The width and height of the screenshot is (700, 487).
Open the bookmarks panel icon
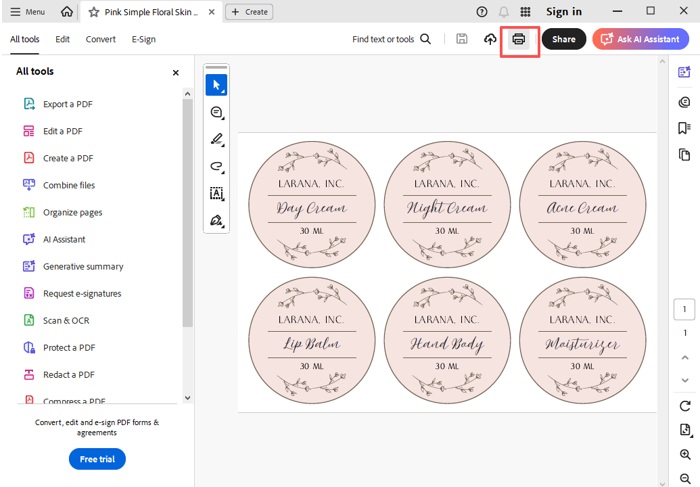coord(684,128)
